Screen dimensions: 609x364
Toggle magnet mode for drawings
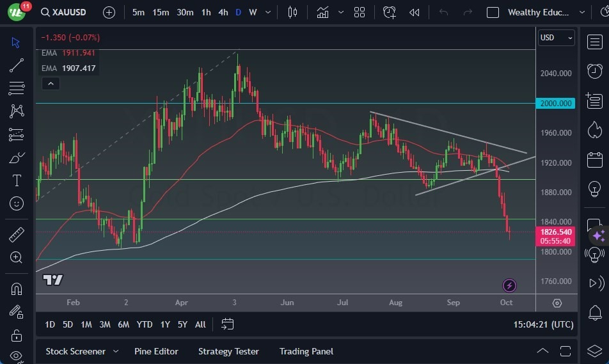17,289
